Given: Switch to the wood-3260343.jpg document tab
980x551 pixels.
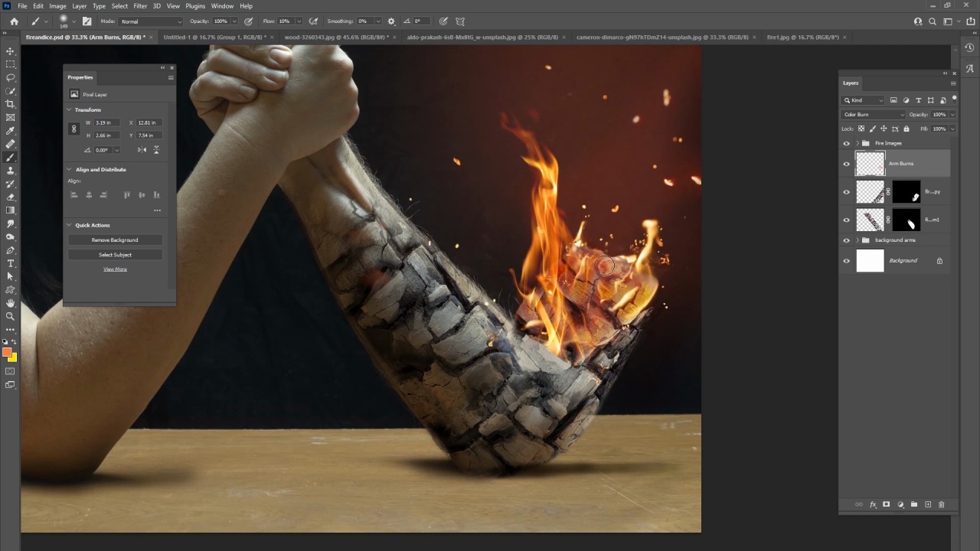Looking at the screenshot, I should [335, 37].
